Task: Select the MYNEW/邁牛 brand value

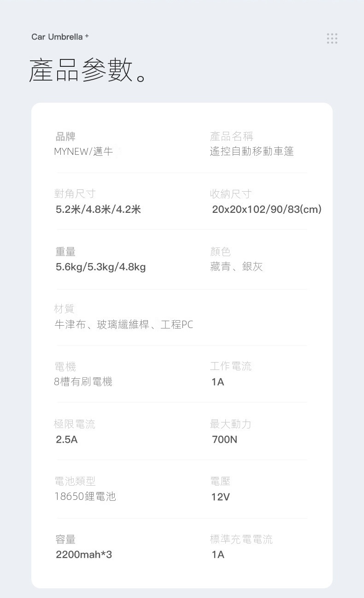Action: [84, 151]
